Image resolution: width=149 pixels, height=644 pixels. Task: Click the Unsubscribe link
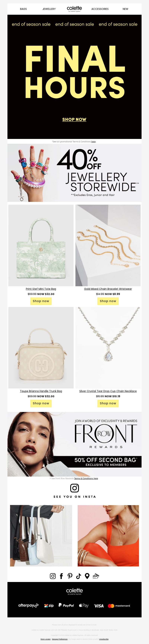[x=104, y=639]
